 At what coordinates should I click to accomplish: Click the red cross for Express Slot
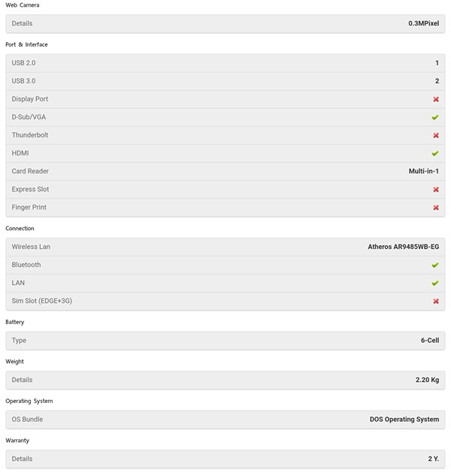[x=435, y=189]
